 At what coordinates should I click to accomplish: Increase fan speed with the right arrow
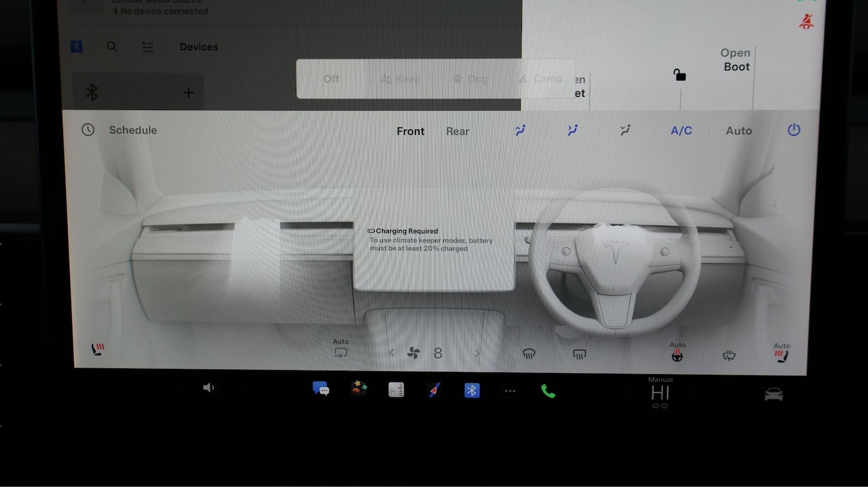click(x=477, y=353)
